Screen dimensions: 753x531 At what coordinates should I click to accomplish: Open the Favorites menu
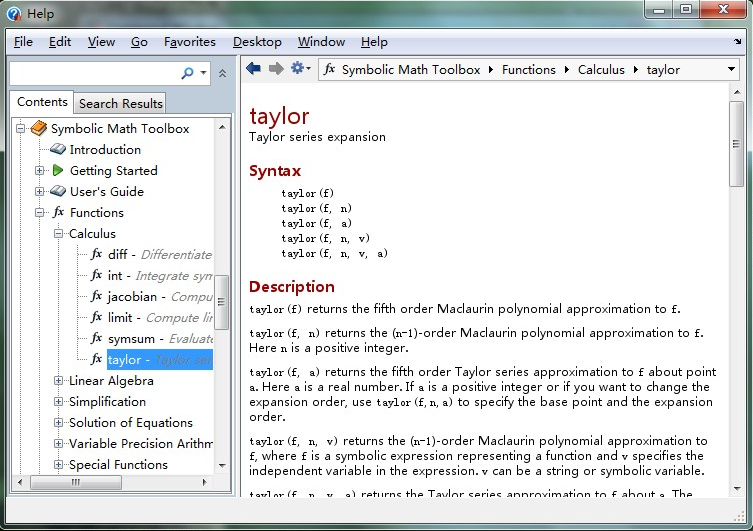click(190, 42)
